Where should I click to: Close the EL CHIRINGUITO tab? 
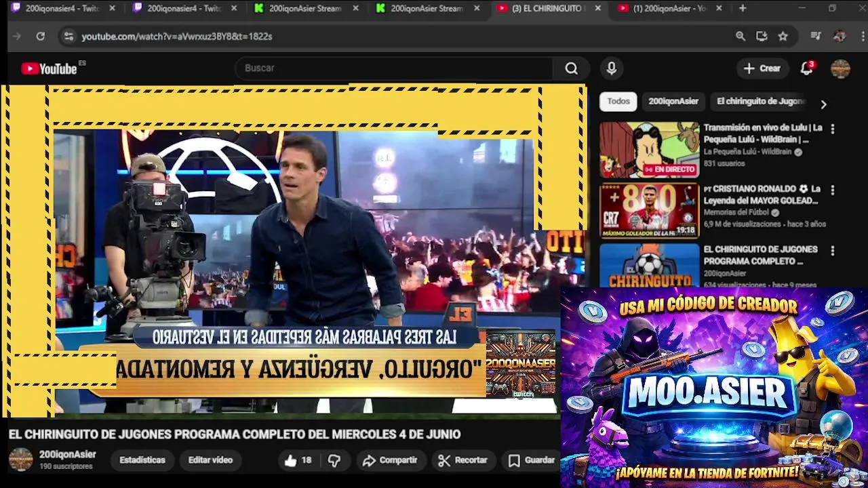[x=597, y=8]
